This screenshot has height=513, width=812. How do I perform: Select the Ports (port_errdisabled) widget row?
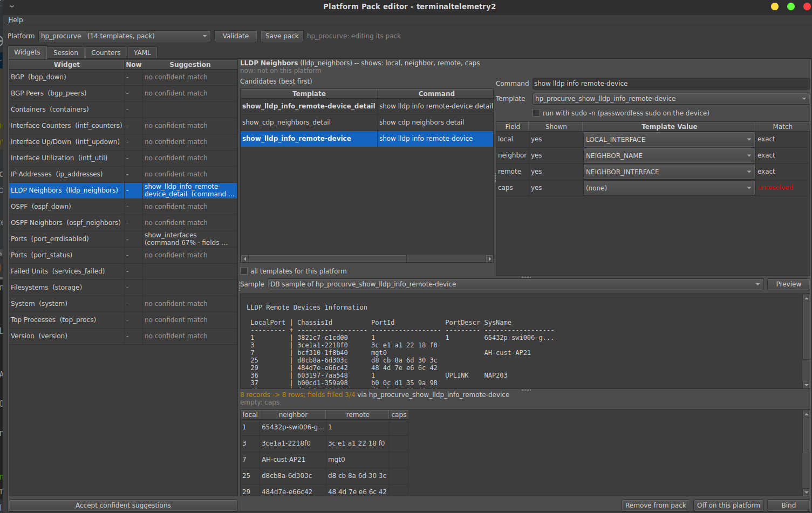(x=123, y=239)
